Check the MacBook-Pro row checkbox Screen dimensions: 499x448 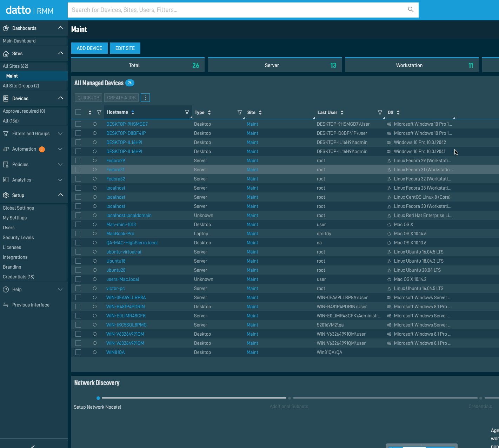click(78, 233)
